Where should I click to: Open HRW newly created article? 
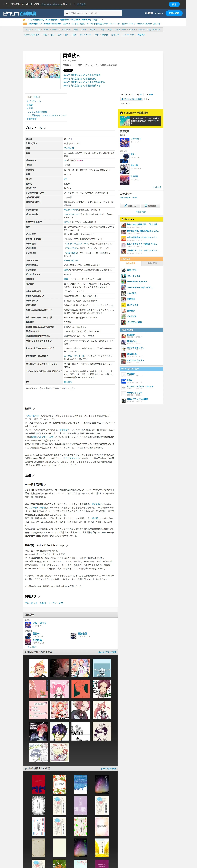[129, 380]
